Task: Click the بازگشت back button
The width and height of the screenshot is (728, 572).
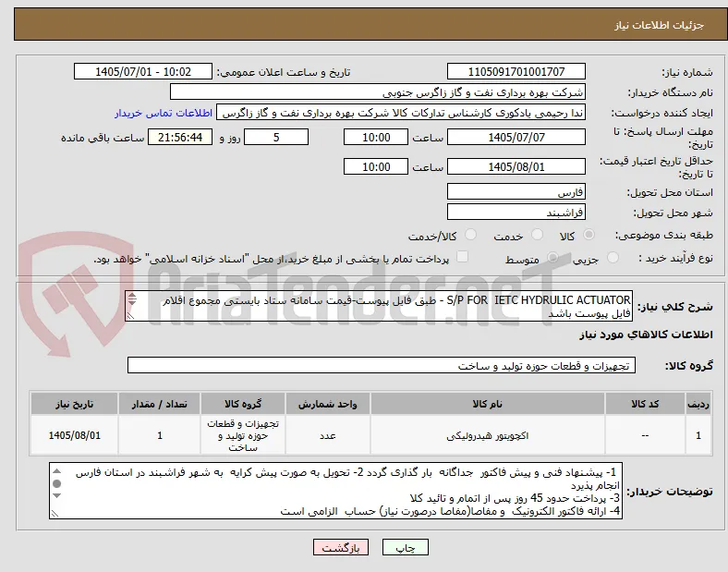Action: pyautogui.click(x=341, y=547)
